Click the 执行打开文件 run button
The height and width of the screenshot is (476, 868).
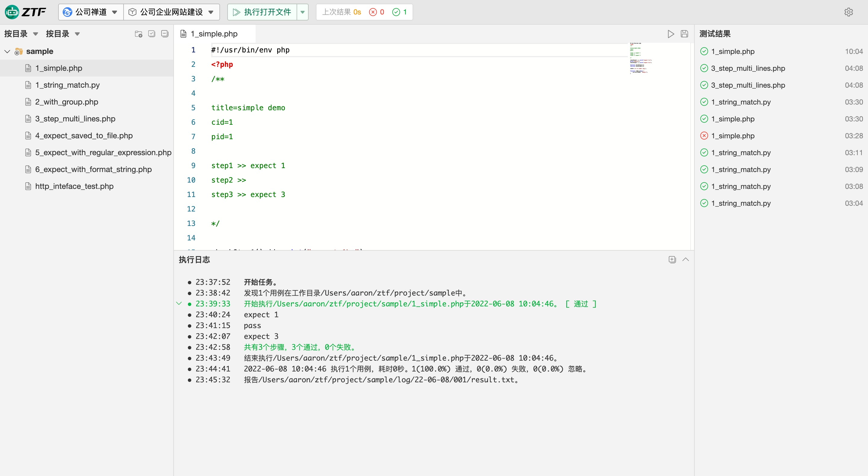click(x=262, y=12)
